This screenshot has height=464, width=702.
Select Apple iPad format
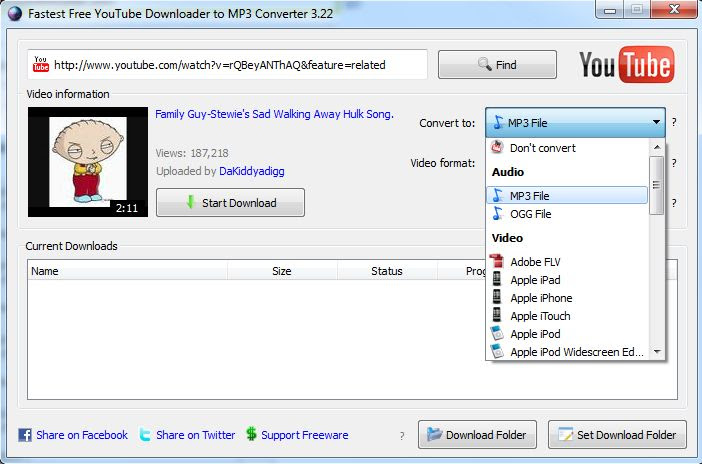(567, 279)
